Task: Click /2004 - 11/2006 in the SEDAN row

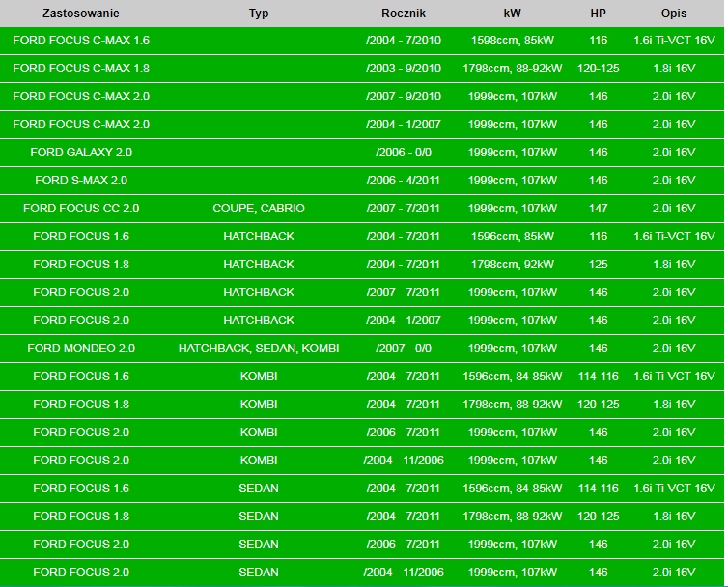Action: tap(404, 573)
